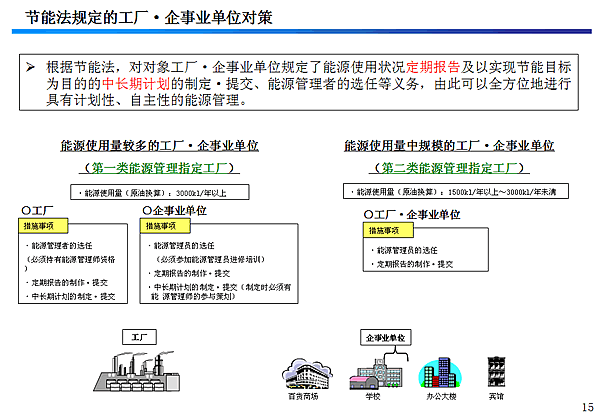Click the arrow bullet before 根据节能法
The width and height of the screenshot is (600, 415).
31,68
